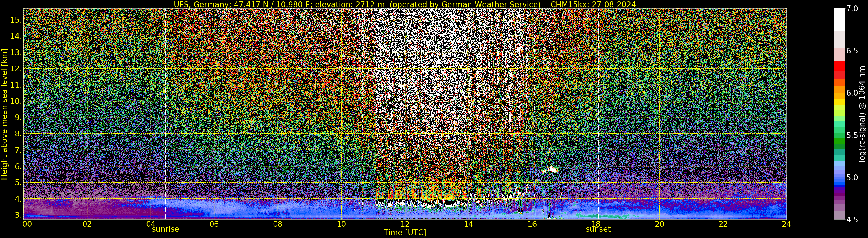Click the '20' time tick label
The width and height of the screenshot is (868, 238).
[x=659, y=224]
